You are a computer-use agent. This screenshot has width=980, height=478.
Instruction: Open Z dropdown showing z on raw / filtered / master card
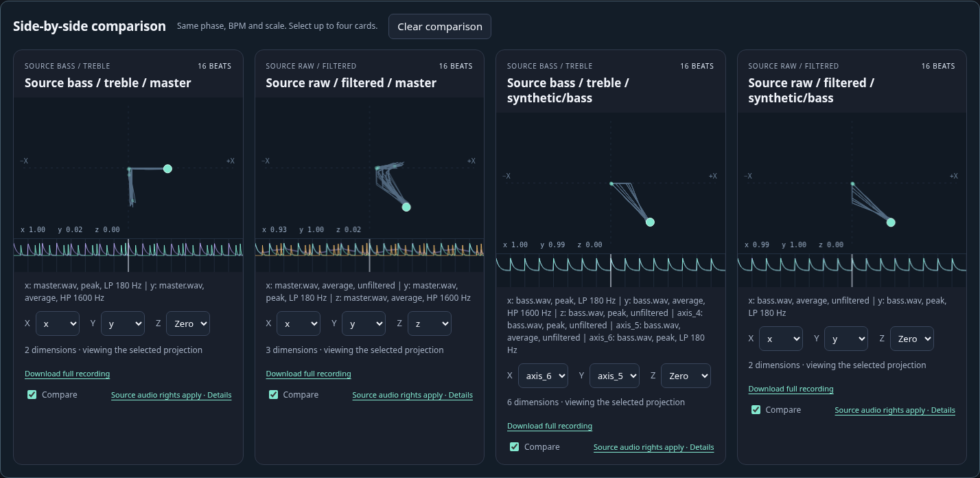point(430,323)
